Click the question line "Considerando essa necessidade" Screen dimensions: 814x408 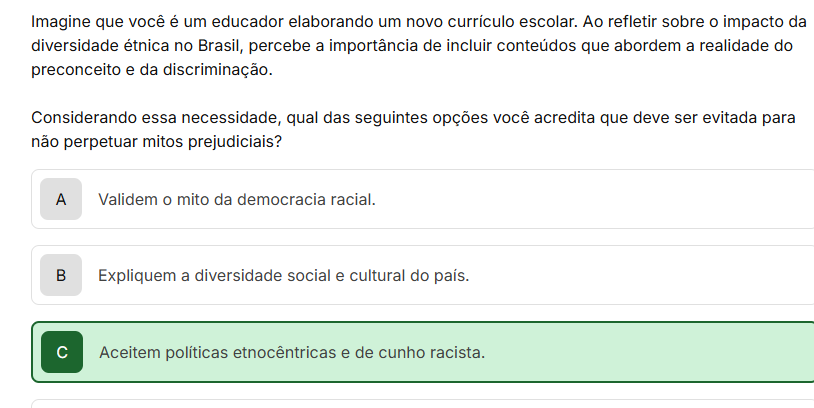[413, 118]
